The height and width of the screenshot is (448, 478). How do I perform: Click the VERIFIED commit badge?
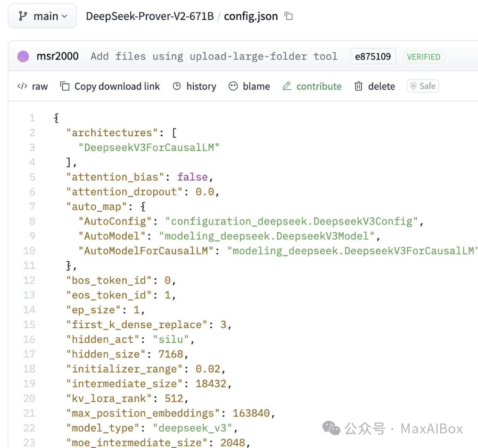[x=423, y=57]
